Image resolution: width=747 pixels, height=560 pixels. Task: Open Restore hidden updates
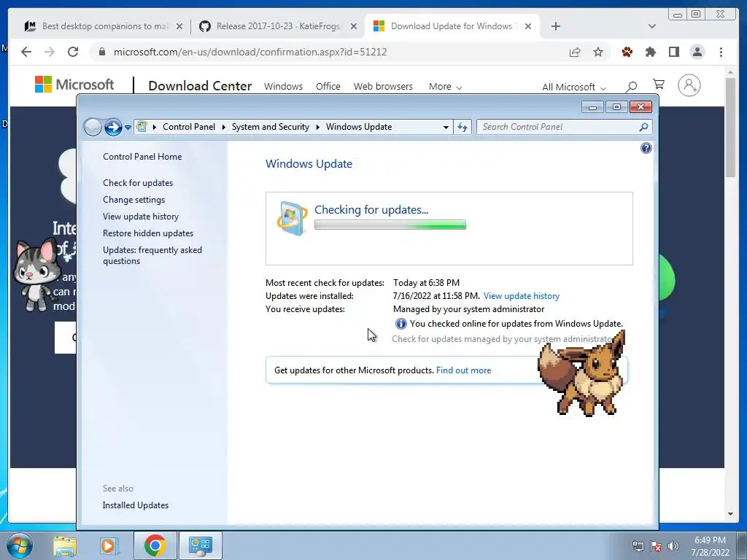tap(147, 233)
